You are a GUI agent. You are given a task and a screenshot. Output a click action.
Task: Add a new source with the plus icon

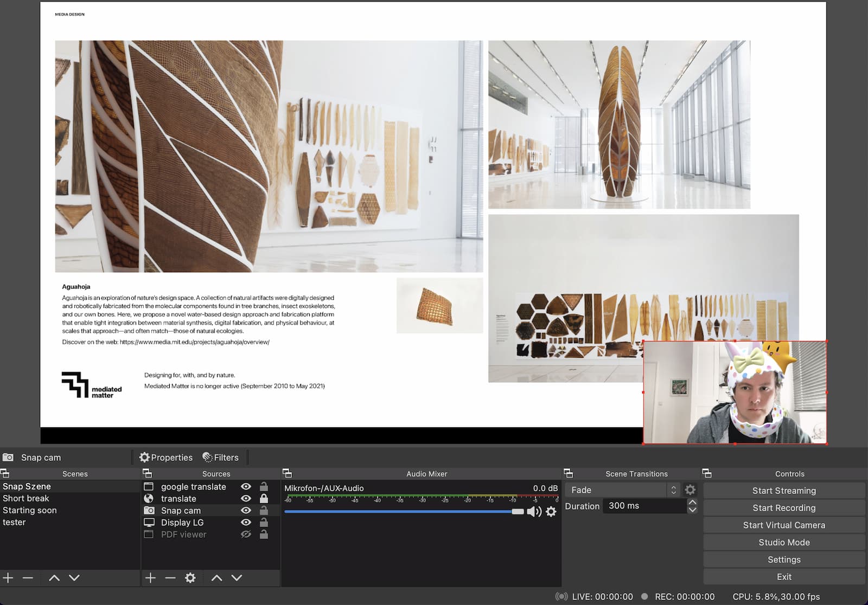click(150, 578)
